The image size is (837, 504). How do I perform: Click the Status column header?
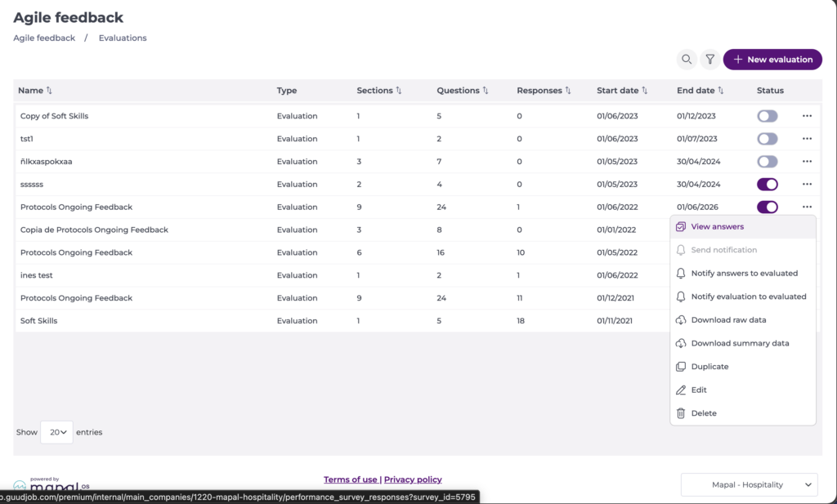[x=770, y=91]
